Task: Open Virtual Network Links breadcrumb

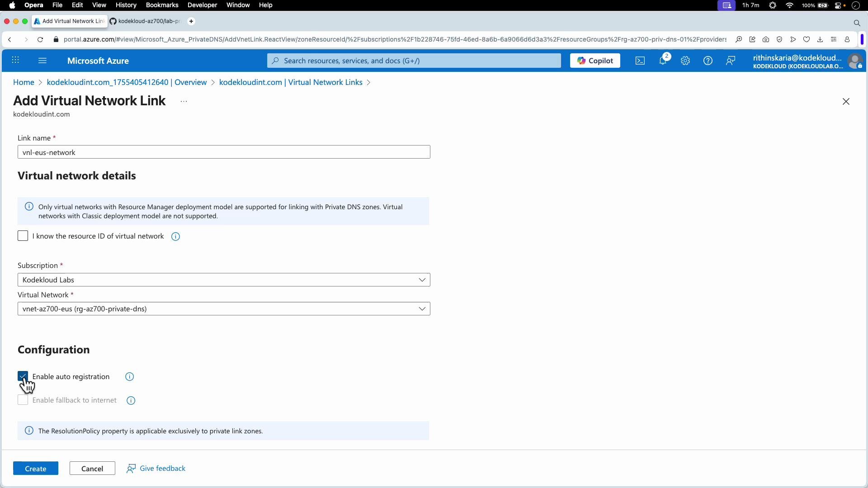Action: pyautogui.click(x=291, y=82)
